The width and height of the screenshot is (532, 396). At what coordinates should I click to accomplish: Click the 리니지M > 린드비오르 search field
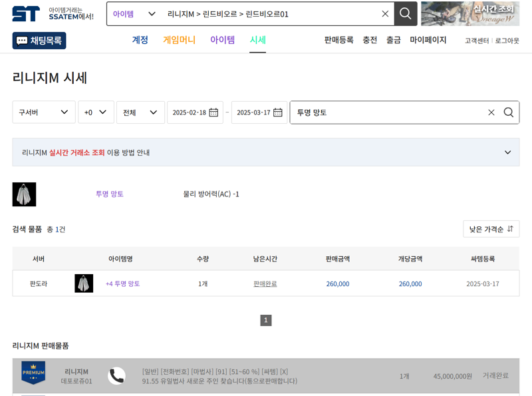[x=270, y=14]
